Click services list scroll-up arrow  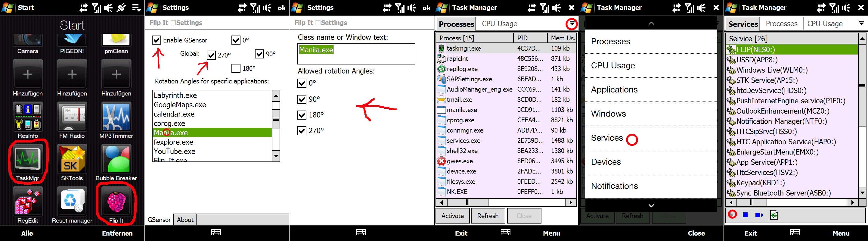(x=862, y=39)
